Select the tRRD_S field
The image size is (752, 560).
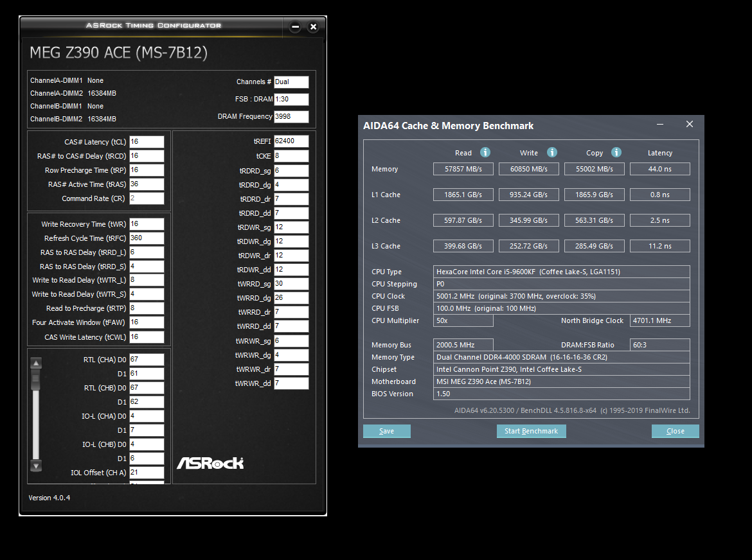click(x=147, y=267)
